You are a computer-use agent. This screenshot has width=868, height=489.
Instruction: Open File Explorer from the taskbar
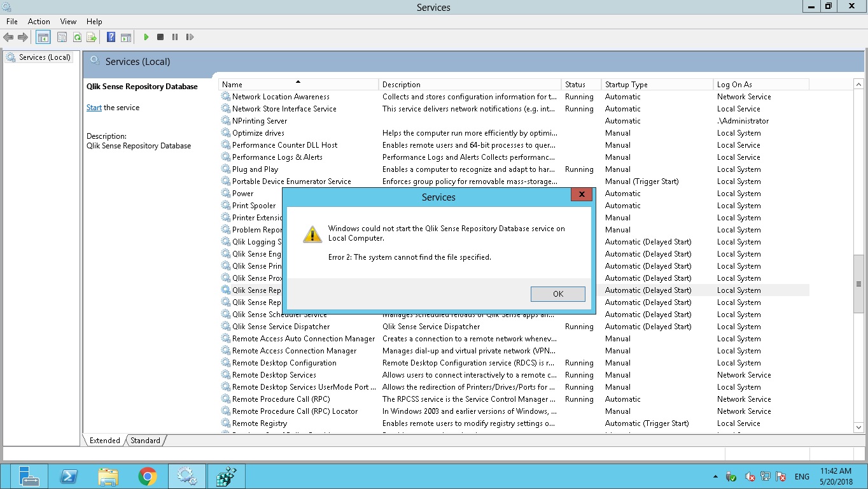108,476
